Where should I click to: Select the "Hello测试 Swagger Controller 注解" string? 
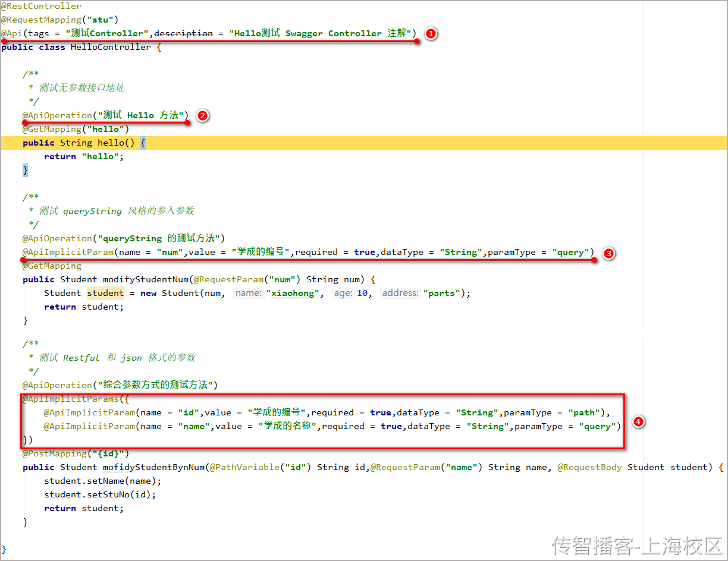tap(321, 33)
